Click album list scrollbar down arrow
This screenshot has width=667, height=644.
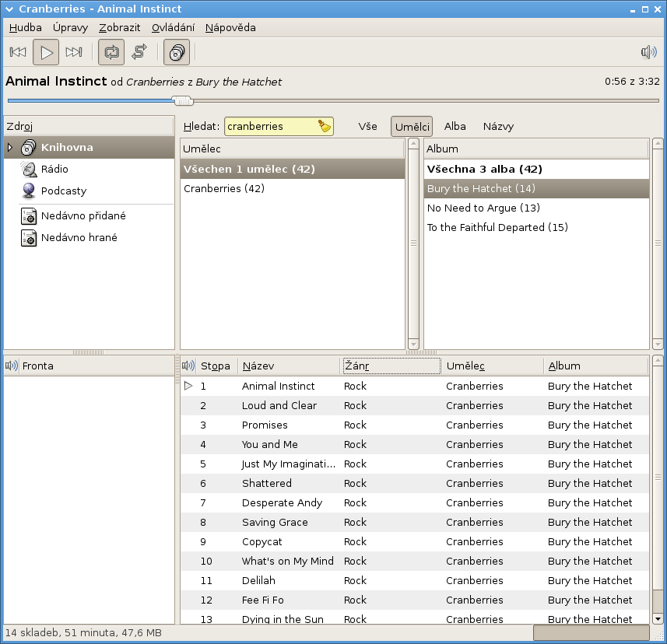(x=658, y=344)
